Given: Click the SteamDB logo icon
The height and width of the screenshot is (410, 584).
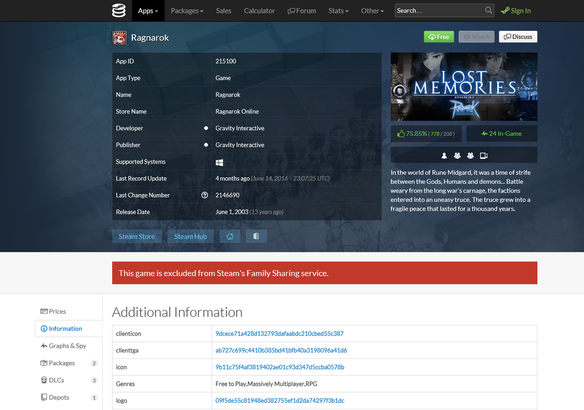Looking at the screenshot, I should pos(119,10).
